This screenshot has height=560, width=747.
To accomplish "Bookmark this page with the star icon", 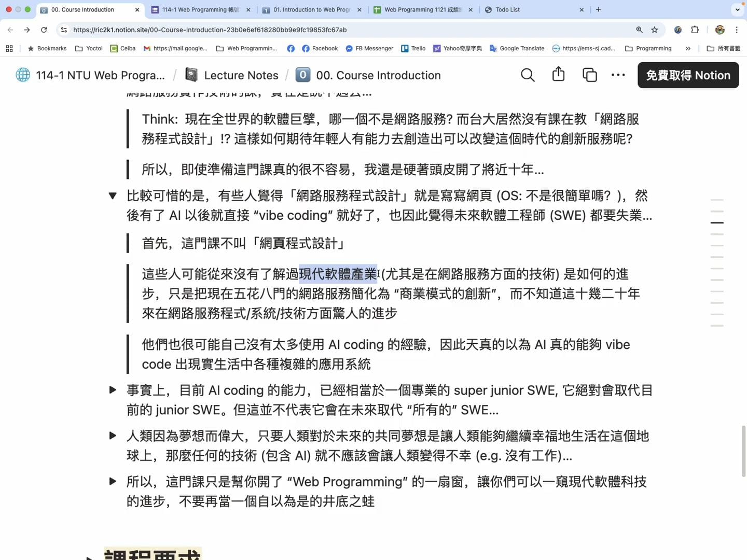I will (655, 30).
